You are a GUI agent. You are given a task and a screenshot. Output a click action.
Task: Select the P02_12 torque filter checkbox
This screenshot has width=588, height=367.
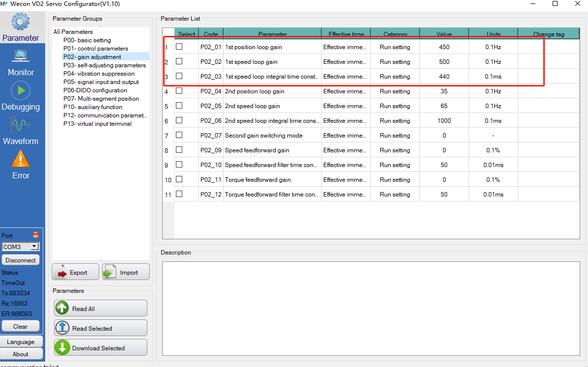[x=179, y=194]
